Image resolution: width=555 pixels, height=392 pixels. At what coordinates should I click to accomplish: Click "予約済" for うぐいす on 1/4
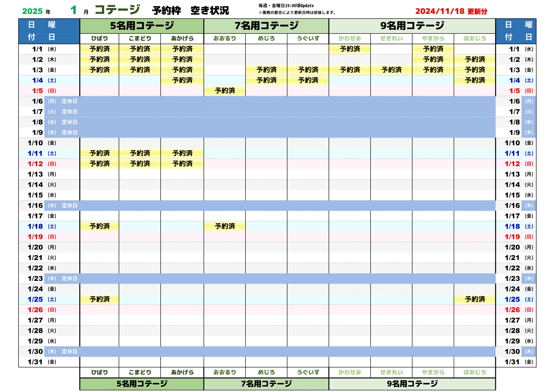click(x=308, y=80)
